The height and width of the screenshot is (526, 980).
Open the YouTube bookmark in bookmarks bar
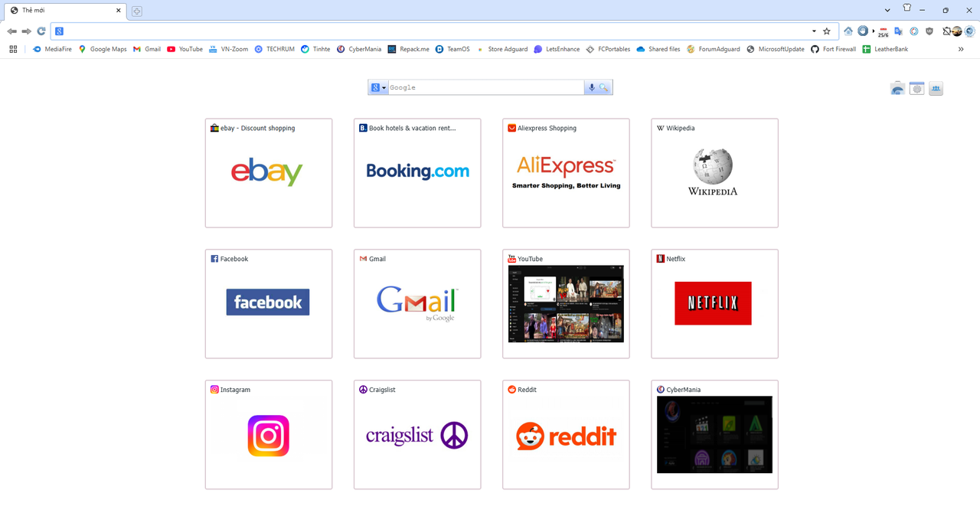185,49
